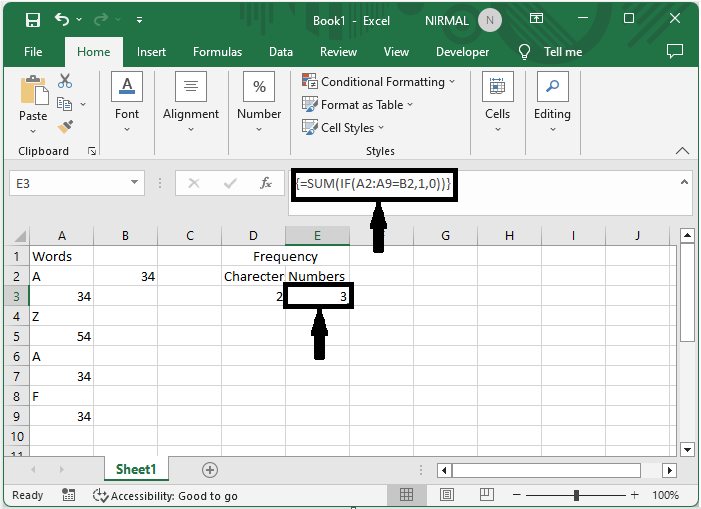The height and width of the screenshot is (509, 701).
Task: Open the Comments speech bubble icon
Action: [x=675, y=51]
